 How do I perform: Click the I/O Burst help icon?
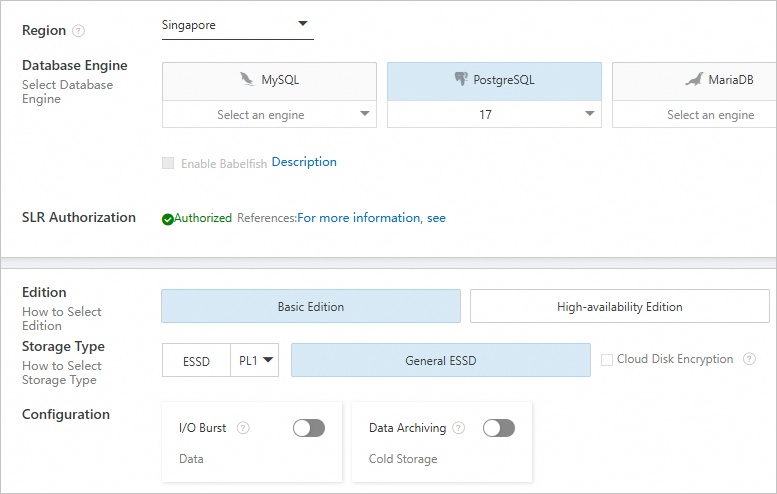(x=243, y=428)
